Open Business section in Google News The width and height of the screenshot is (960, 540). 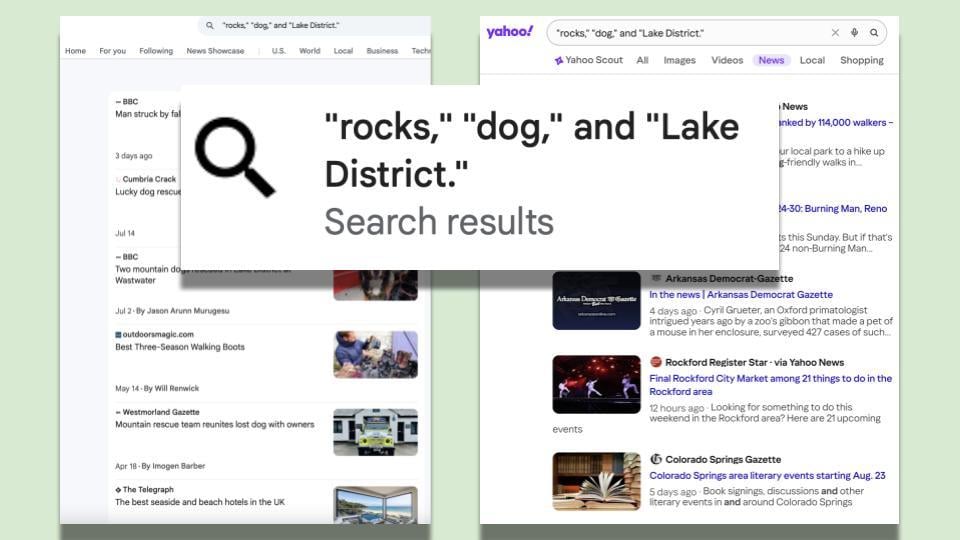tap(382, 51)
